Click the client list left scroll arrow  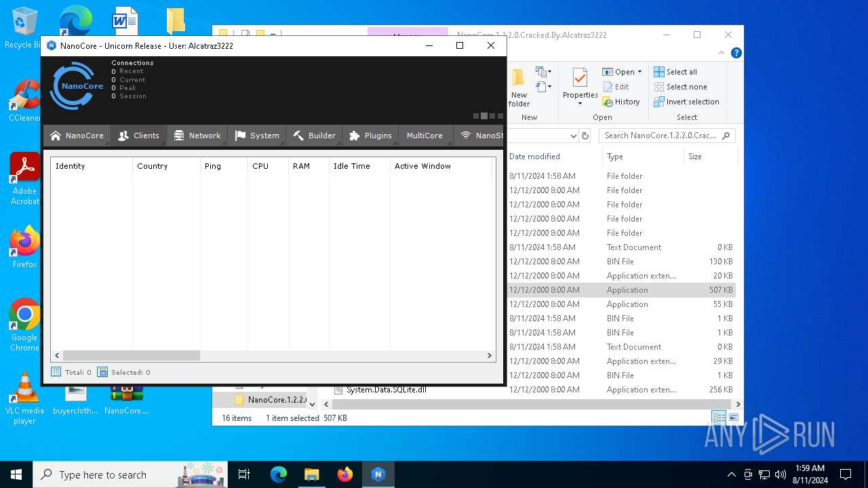(57, 355)
